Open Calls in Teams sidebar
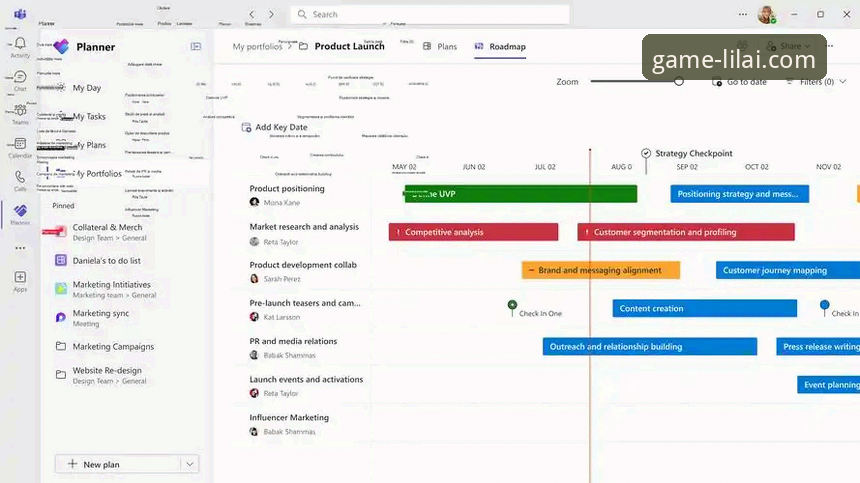The image size is (860, 483). click(20, 180)
